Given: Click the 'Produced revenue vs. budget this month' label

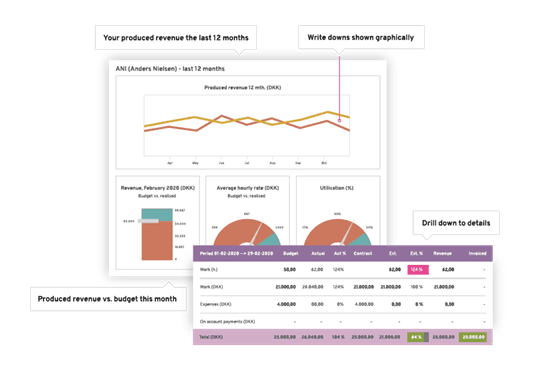Looking at the screenshot, I should pos(107,299).
